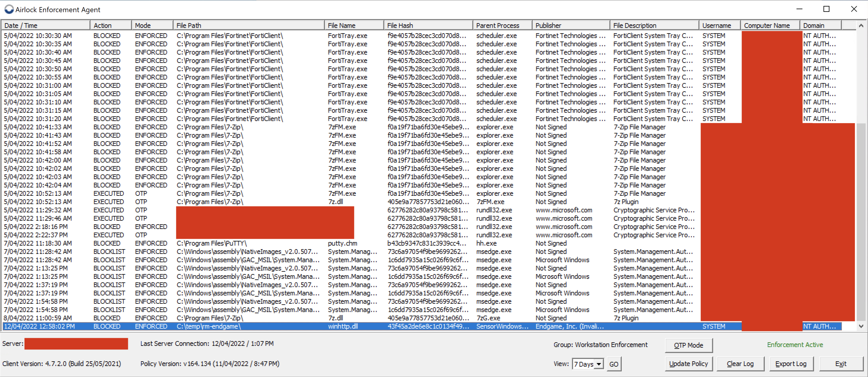Select the 7z.dll EXECUTED OTP row

pos(335,202)
